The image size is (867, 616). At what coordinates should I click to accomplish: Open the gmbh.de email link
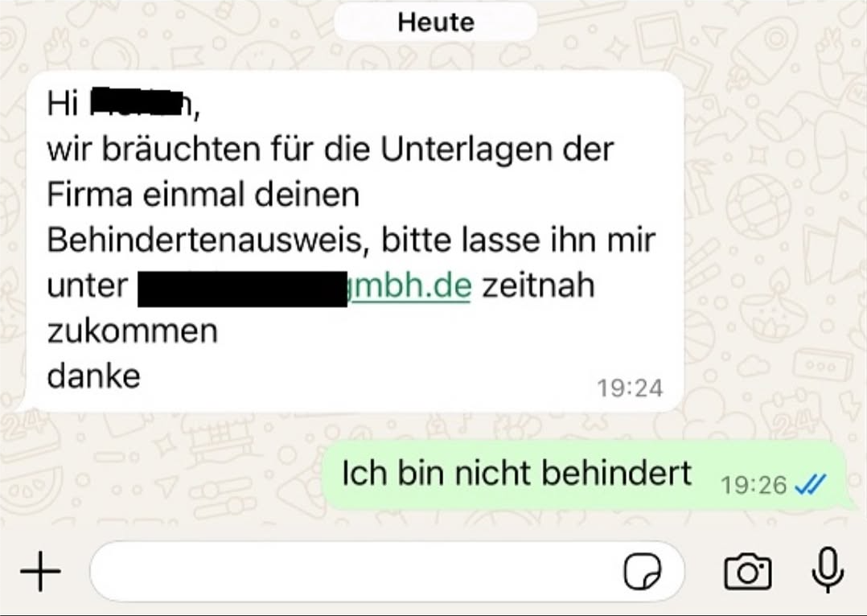(409, 285)
